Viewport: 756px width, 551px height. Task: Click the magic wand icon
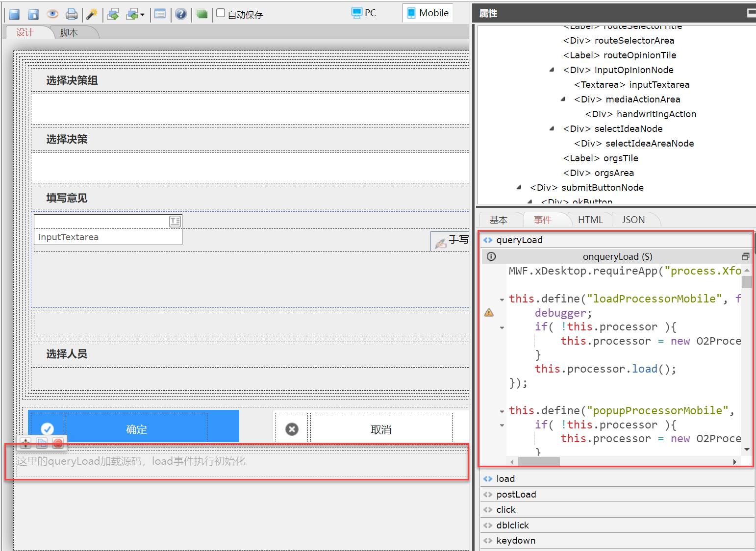[91, 14]
